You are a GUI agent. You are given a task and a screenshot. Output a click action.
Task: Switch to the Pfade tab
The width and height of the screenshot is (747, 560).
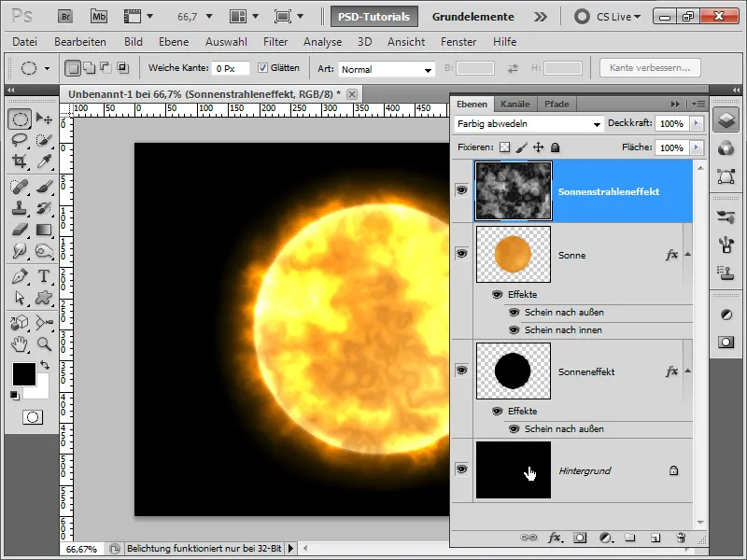557,104
